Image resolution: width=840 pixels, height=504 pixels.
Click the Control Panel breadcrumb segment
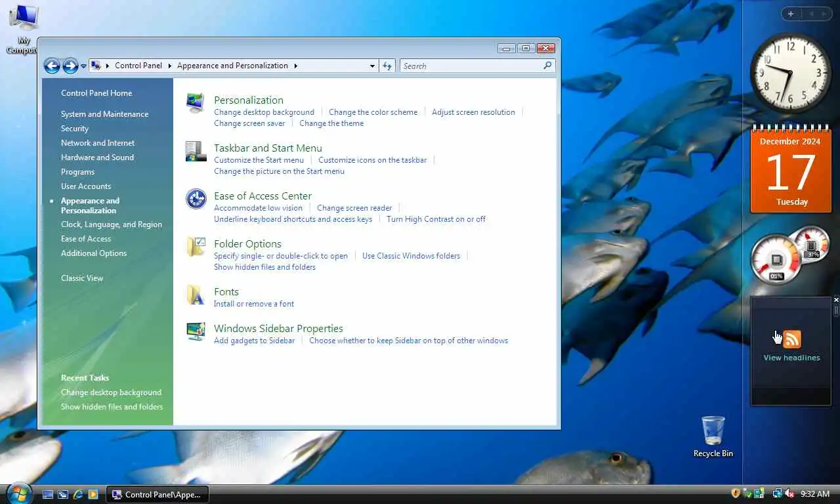pyautogui.click(x=138, y=66)
